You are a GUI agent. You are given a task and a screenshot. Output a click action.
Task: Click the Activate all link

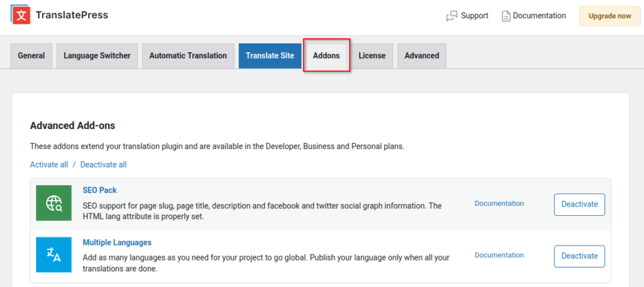click(49, 164)
